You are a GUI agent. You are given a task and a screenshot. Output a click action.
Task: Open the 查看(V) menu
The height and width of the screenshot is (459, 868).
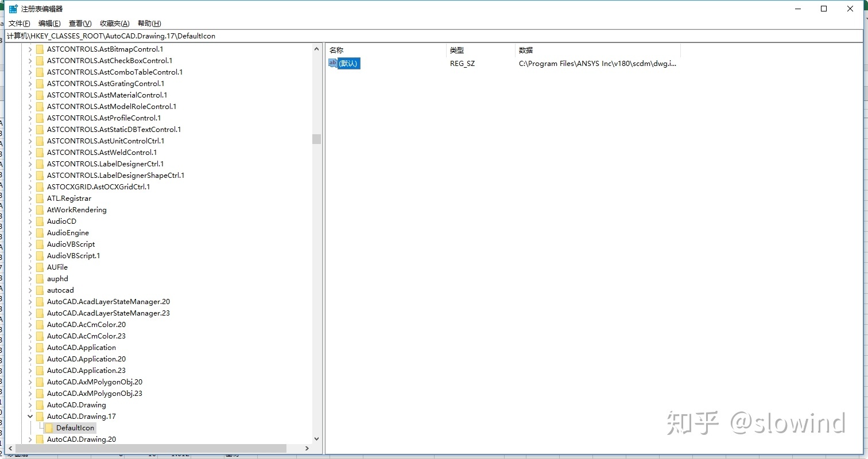[x=80, y=24]
